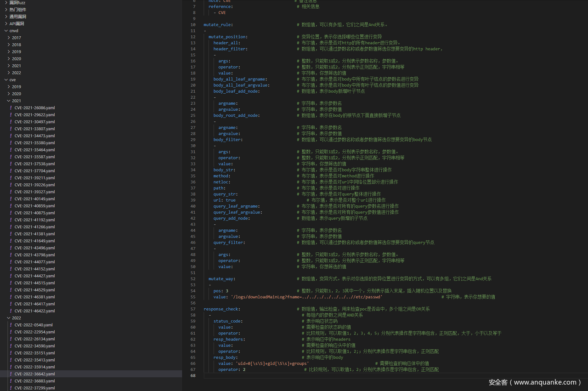
Task: Click line number 56 in the gutter
Action: coord(193,303)
